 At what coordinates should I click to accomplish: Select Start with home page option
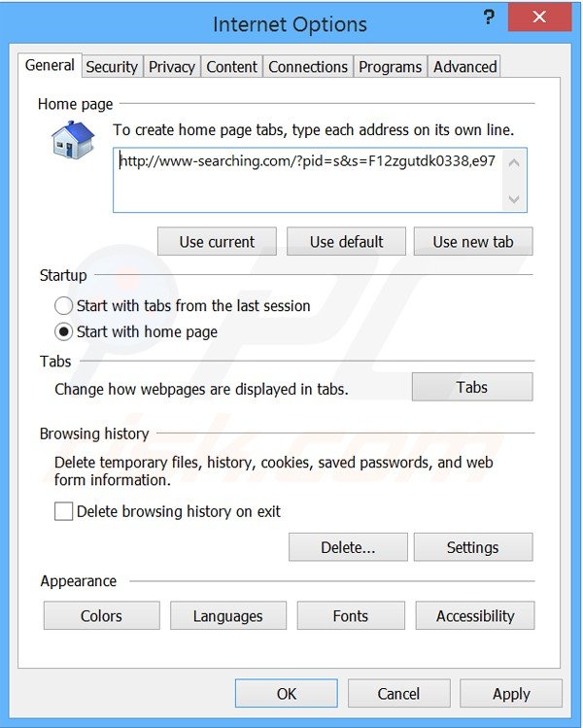[x=64, y=331]
